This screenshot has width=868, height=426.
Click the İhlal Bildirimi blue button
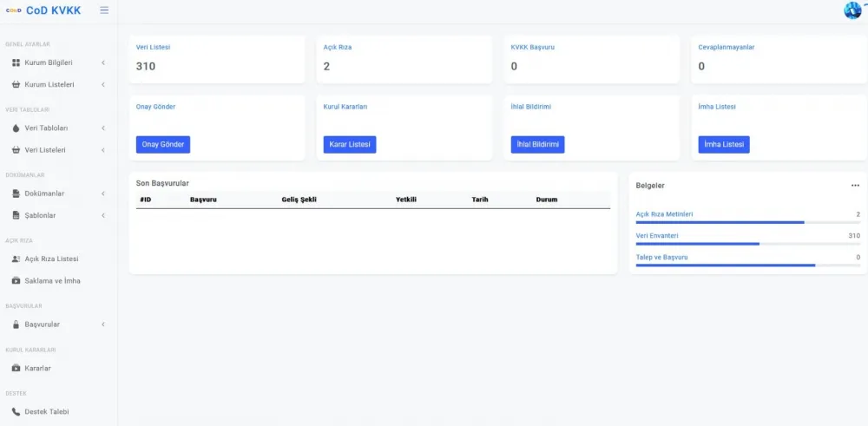click(x=537, y=144)
